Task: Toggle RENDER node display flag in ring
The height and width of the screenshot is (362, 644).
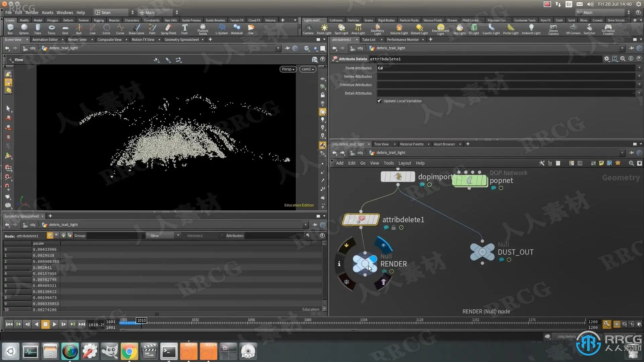Action: (383, 245)
